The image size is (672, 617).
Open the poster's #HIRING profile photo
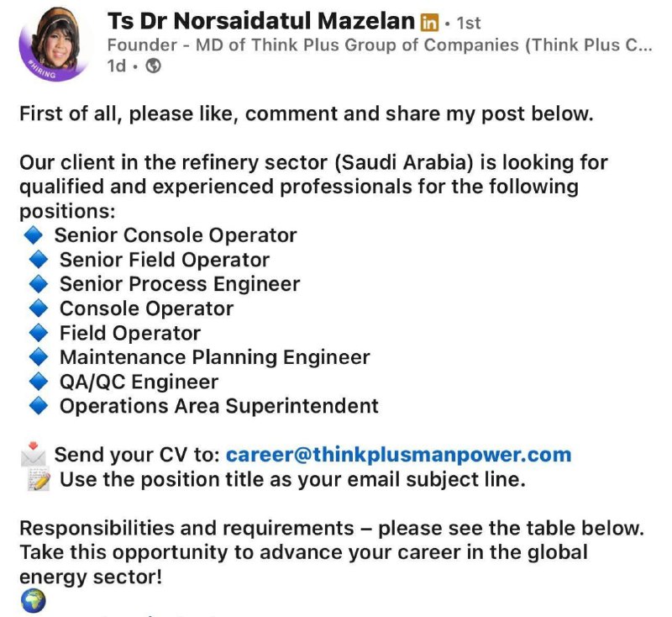point(54,44)
